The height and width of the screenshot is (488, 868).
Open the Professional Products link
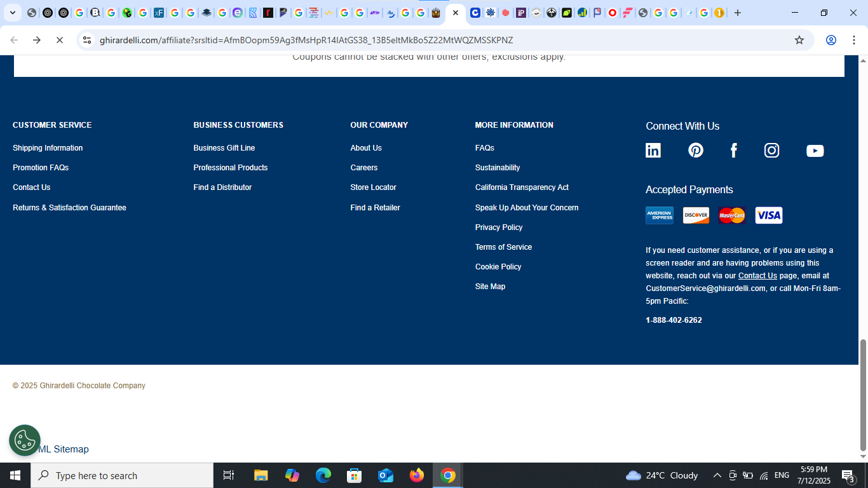[231, 168]
